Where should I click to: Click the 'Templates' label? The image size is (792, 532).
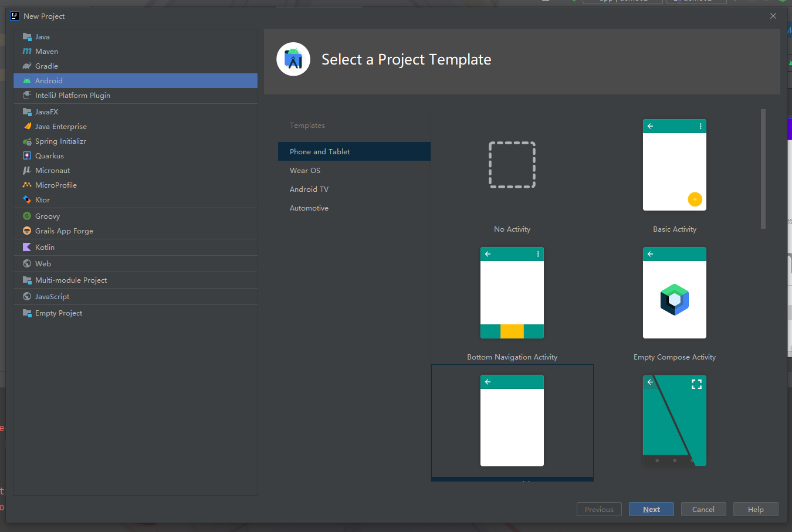pos(307,126)
